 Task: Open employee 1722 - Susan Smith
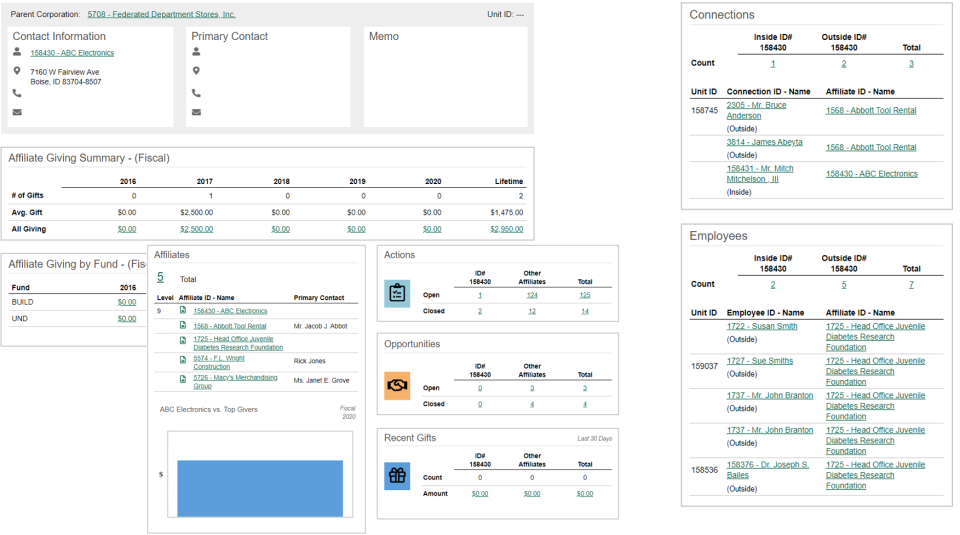[x=762, y=326]
